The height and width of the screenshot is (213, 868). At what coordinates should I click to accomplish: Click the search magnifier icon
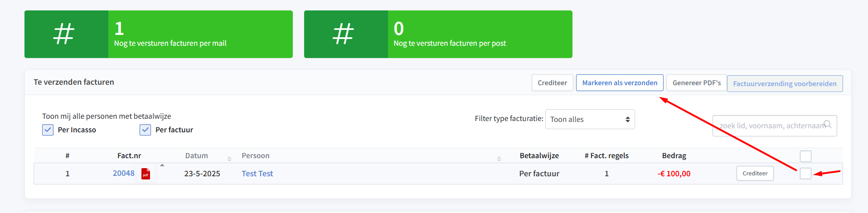click(x=828, y=124)
